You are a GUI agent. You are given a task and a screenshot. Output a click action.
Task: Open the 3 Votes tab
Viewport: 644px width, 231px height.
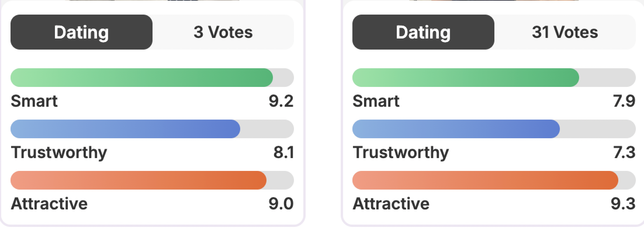(223, 32)
